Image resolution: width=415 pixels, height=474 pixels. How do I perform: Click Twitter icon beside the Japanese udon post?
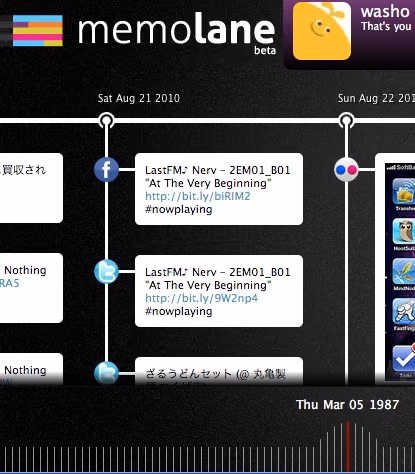[x=106, y=373]
